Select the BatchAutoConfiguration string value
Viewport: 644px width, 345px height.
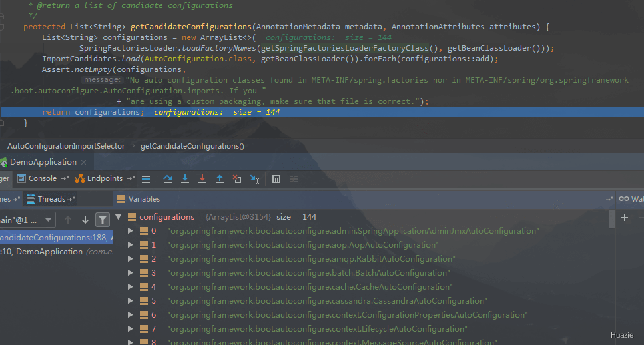(x=308, y=272)
